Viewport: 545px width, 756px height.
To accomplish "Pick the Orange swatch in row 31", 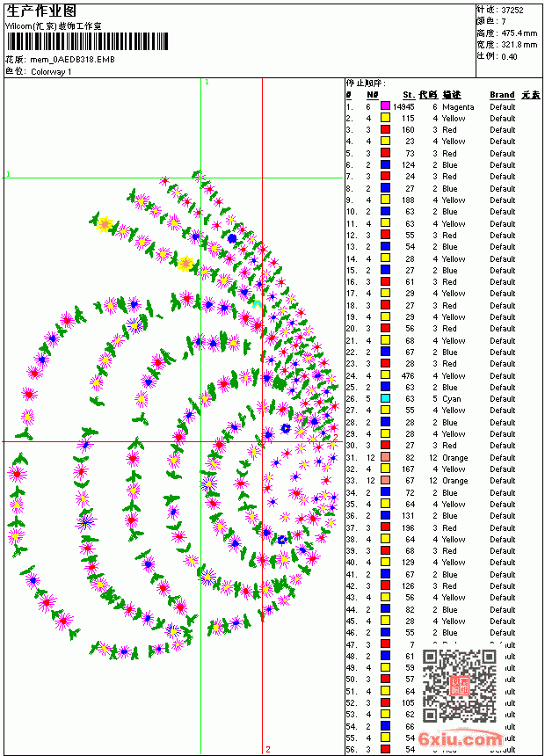I will click(x=385, y=457).
